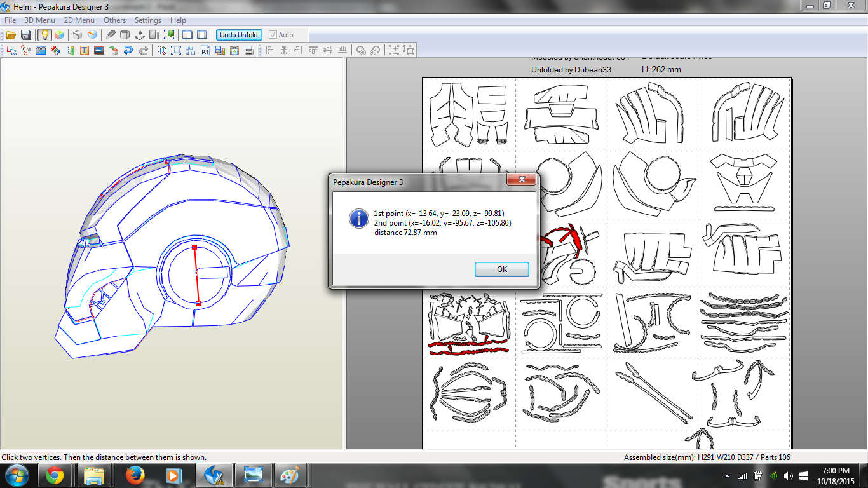This screenshot has height=488, width=868.
Task: Open the File menu
Action: [x=10, y=20]
